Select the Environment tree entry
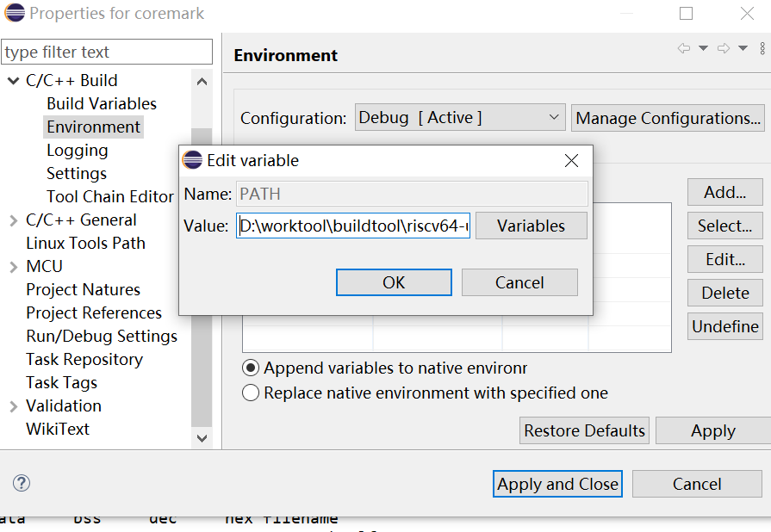The width and height of the screenshot is (771, 532). click(x=93, y=127)
